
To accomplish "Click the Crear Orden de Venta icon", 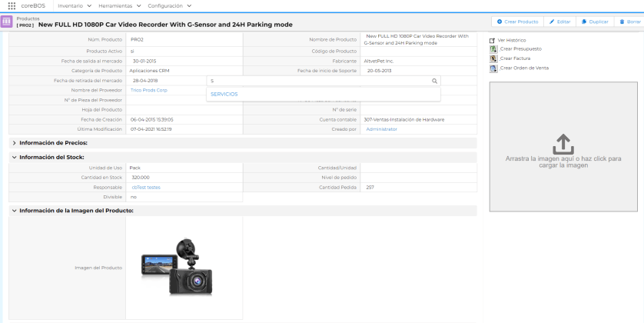I will (493, 68).
